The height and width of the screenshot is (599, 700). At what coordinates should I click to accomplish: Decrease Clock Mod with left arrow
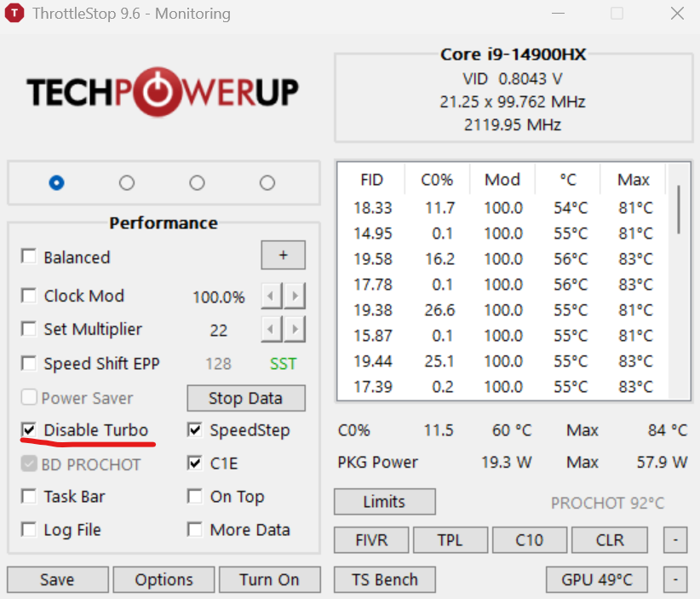[x=271, y=296]
